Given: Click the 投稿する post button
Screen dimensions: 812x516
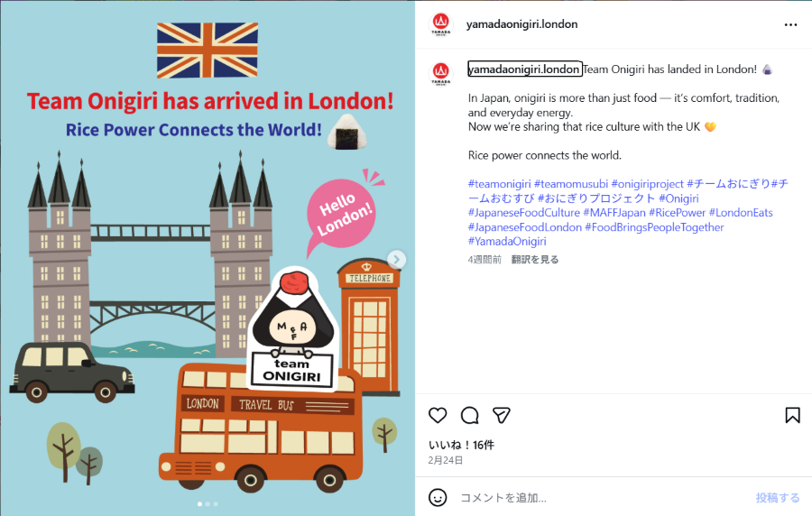Looking at the screenshot, I should click(778, 498).
